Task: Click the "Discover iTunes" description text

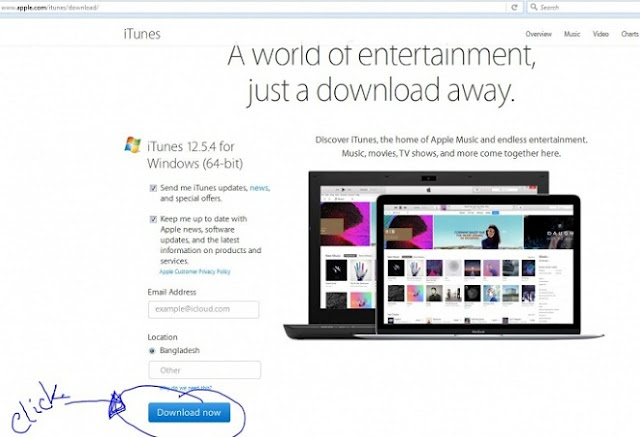Action: pos(451,146)
